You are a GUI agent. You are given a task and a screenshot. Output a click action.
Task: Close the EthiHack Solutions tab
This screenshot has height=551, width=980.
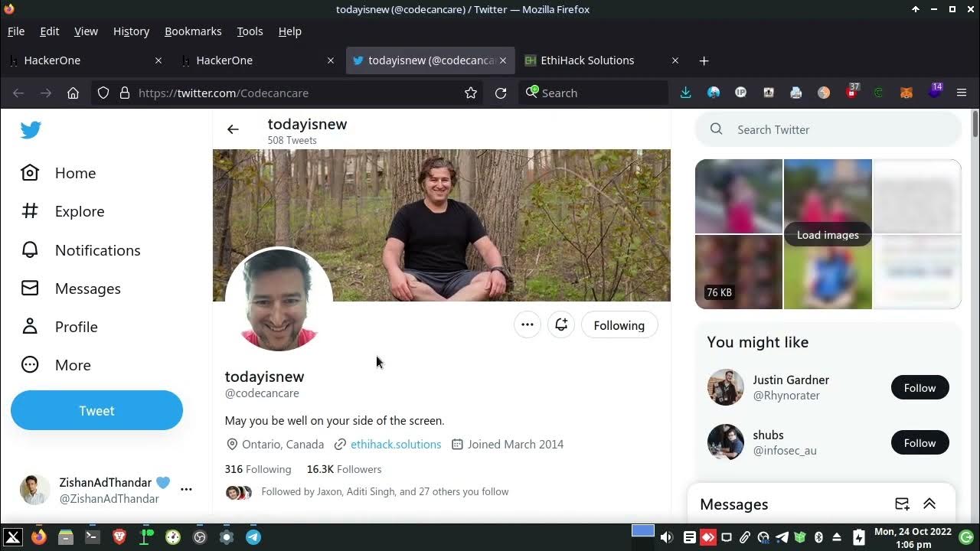tap(675, 60)
